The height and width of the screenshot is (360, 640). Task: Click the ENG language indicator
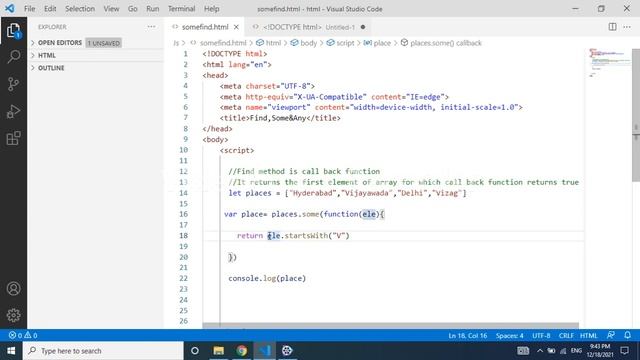576,351
